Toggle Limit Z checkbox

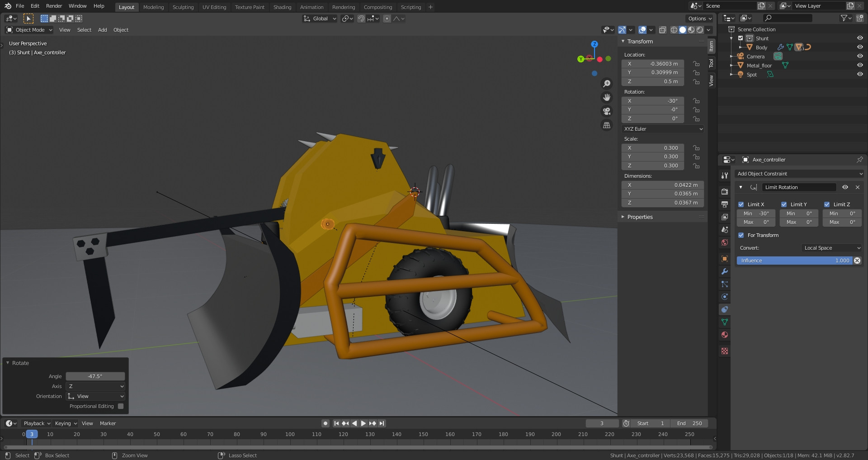(827, 204)
